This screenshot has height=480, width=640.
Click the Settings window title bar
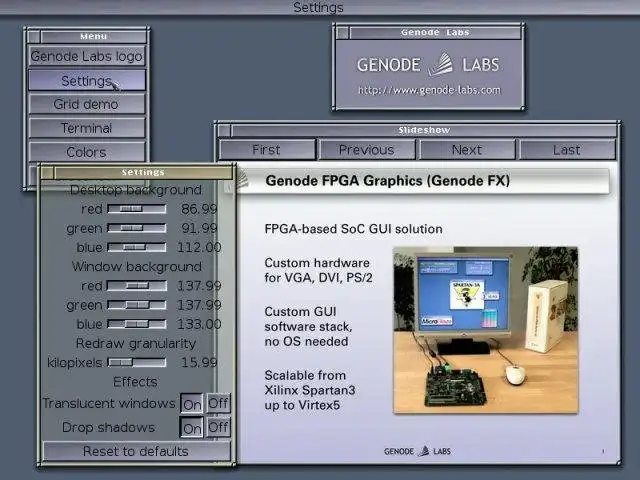[x=143, y=173]
